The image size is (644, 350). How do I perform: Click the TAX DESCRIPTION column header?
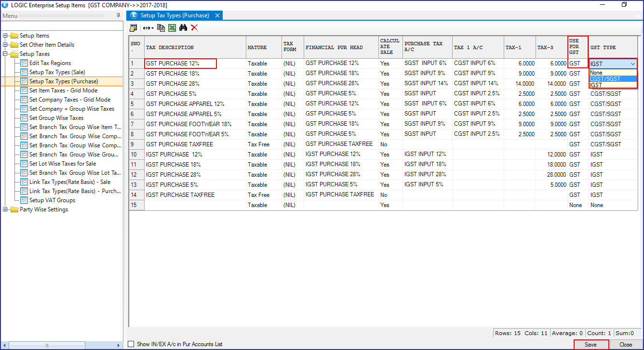click(x=195, y=47)
